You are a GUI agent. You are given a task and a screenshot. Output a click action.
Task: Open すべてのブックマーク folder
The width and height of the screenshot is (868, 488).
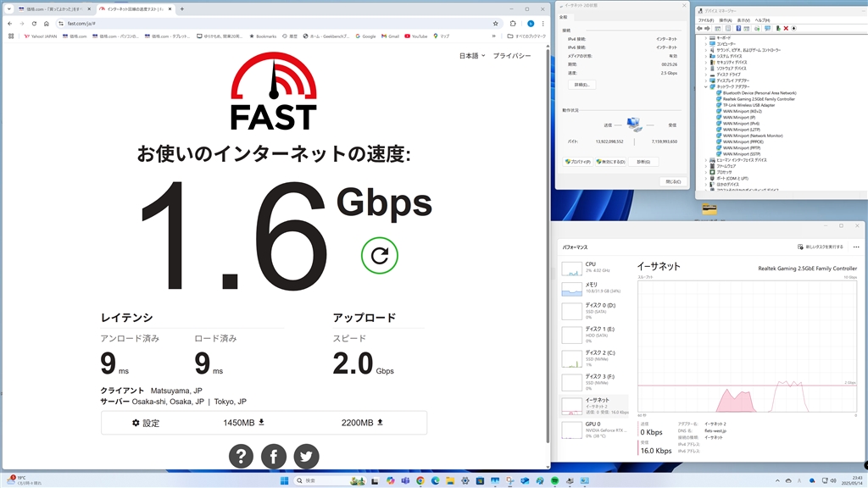(x=526, y=36)
